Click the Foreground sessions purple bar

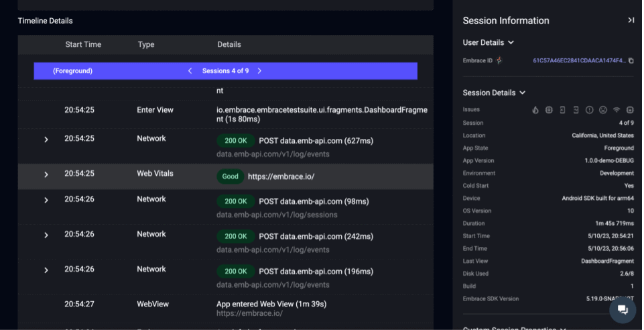click(225, 70)
